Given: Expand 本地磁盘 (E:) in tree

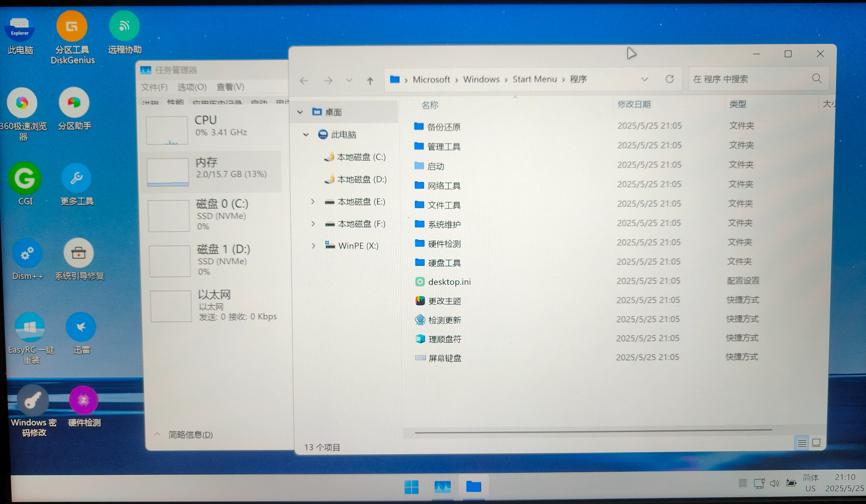Looking at the screenshot, I should pyautogui.click(x=313, y=201).
